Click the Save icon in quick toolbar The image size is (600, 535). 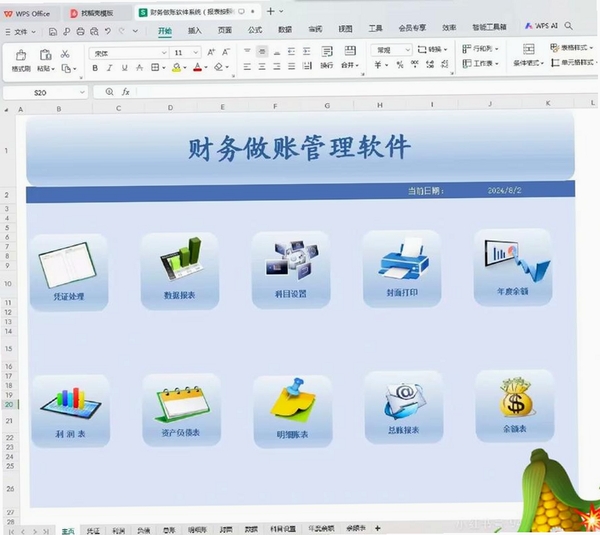point(53,32)
